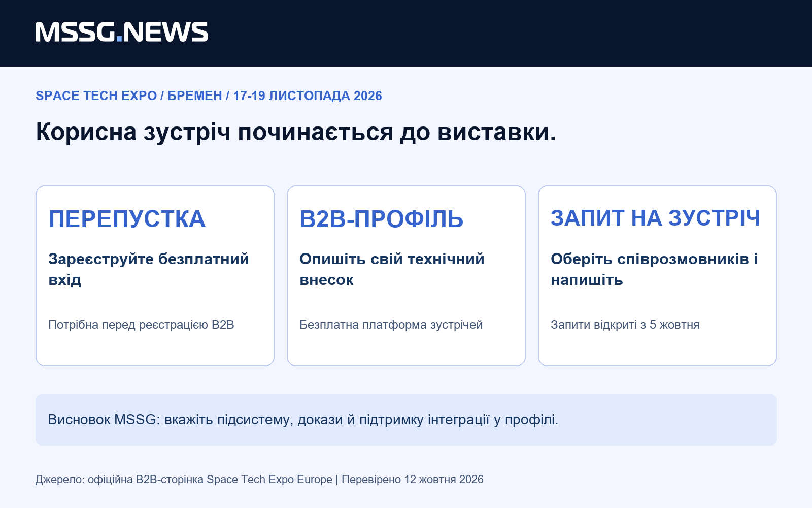Click 'Безплатна платформа зустрічей' note
812x508 pixels.
point(391,325)
